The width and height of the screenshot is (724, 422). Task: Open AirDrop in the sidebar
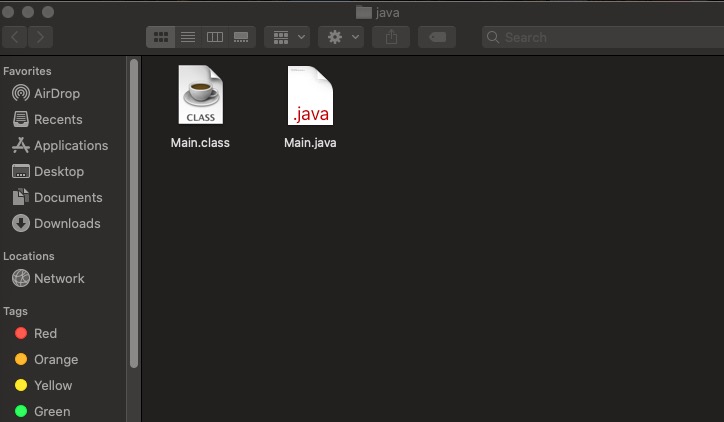click(x=56, y=93)
